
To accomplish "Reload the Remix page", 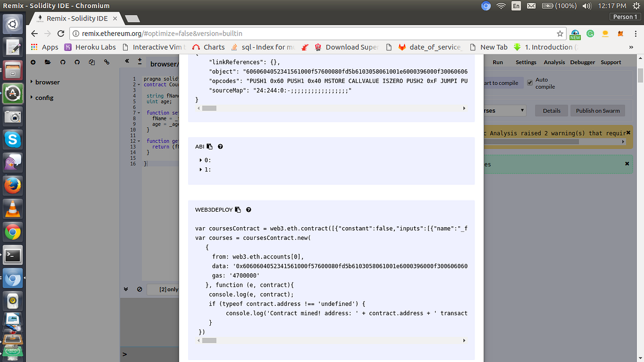I will pos(61,34).
